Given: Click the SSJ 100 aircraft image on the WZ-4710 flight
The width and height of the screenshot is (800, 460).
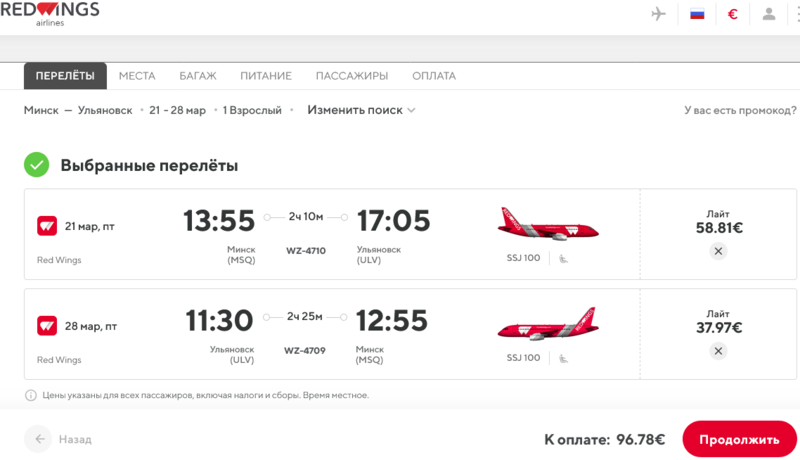Looking at the screenshot, I should pos(548,225).
